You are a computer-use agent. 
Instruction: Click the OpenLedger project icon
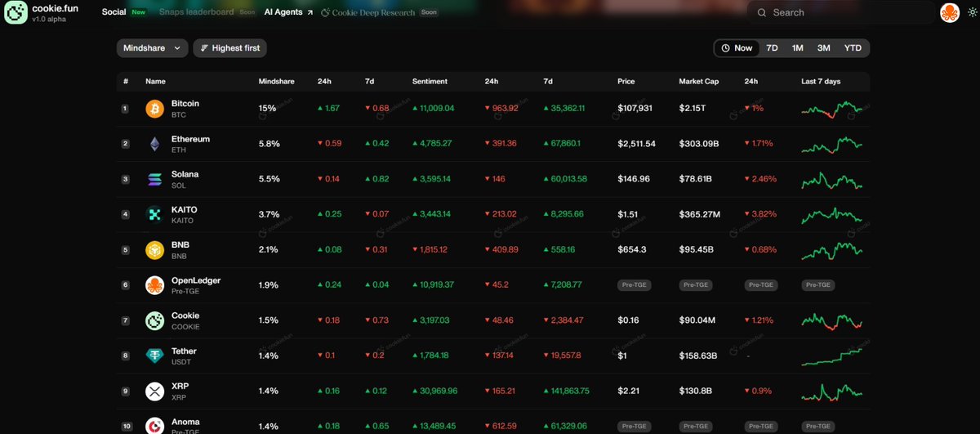[x=154, y=285]
